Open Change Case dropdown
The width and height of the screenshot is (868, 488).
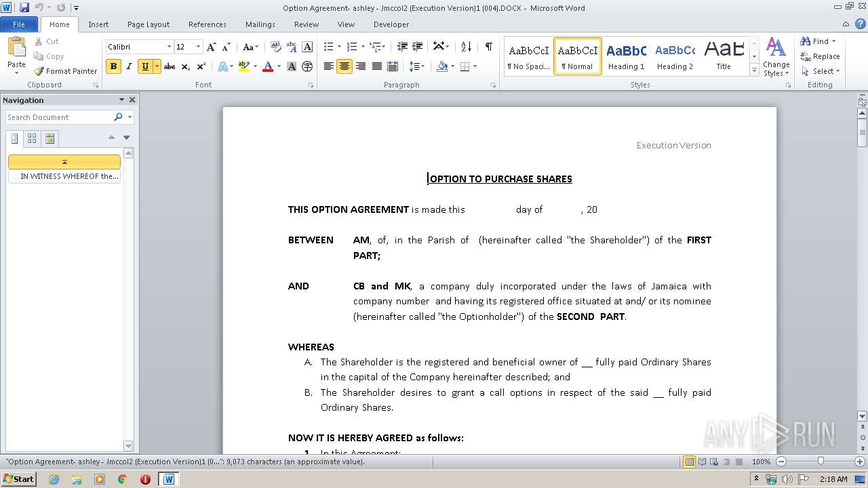click(x=250, y=47)
